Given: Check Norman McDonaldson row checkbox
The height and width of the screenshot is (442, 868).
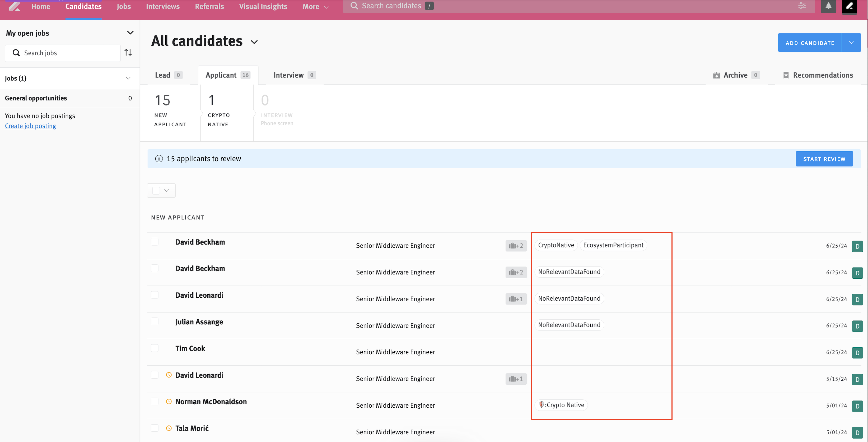Looking at the screenshot, I should pos(154,401).
